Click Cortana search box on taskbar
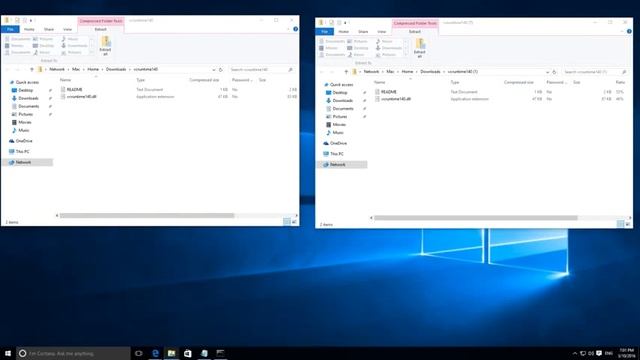The height and width of the screenshot is (360, 640). (x=73, y=353)
